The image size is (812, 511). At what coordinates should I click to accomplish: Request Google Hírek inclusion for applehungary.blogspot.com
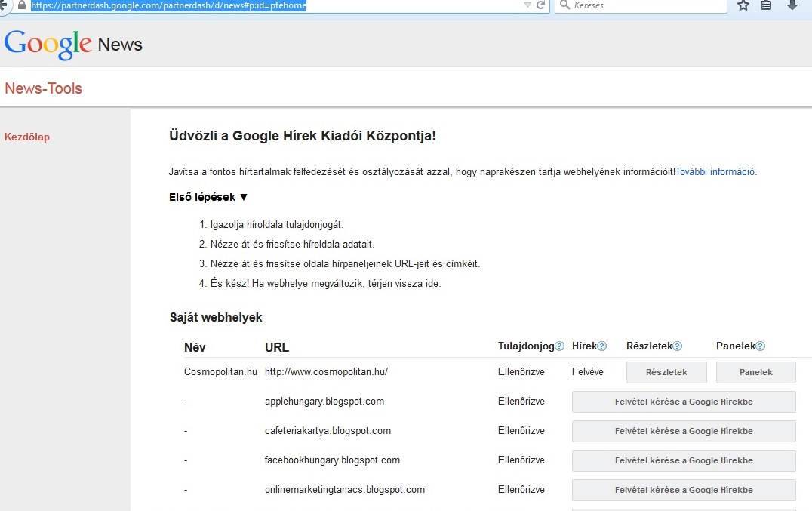coord(684,402)
